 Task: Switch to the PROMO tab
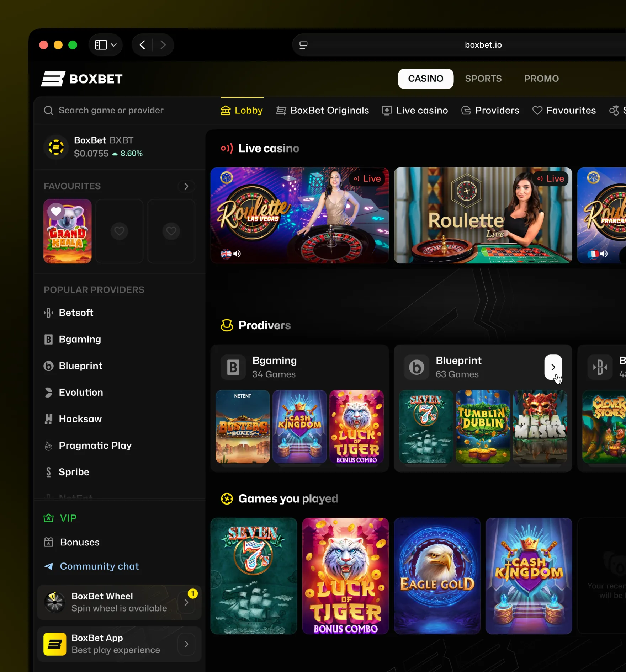tap(541, 79)
